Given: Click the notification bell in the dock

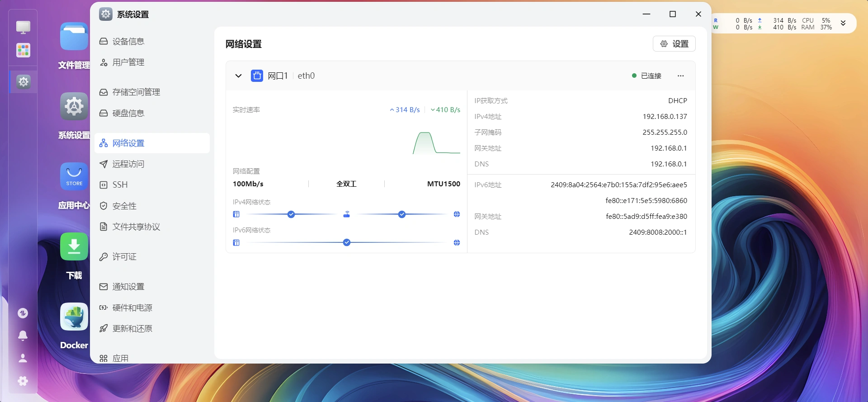Looking at the screenshot, I should [x=23, y=335].
